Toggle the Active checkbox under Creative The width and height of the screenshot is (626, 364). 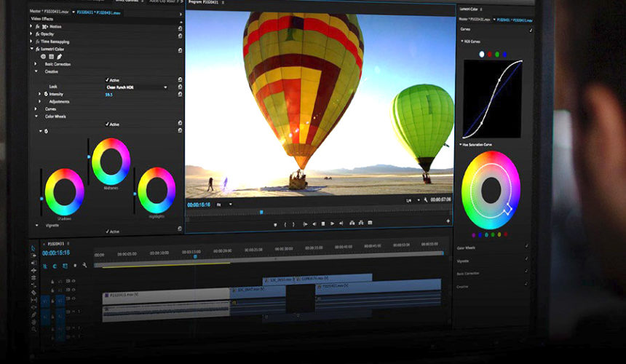pyautogui.click(x=108, y=79)
